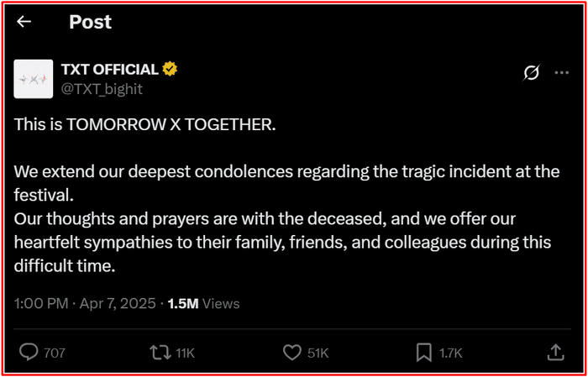Viewport: 588px width, 377px height.
Task: Click the Grok slashed-circle icon
Action: click(x=531, y=73)
